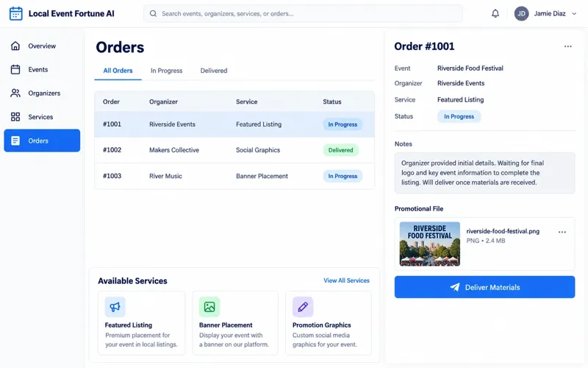Select Featured Listing service card title
Viewport: 588px width, 368px height.
click(x=128, y=325)
